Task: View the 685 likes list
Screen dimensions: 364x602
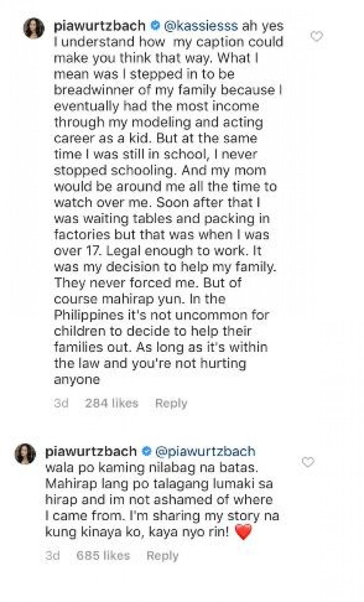Action: tap(103, 555)
